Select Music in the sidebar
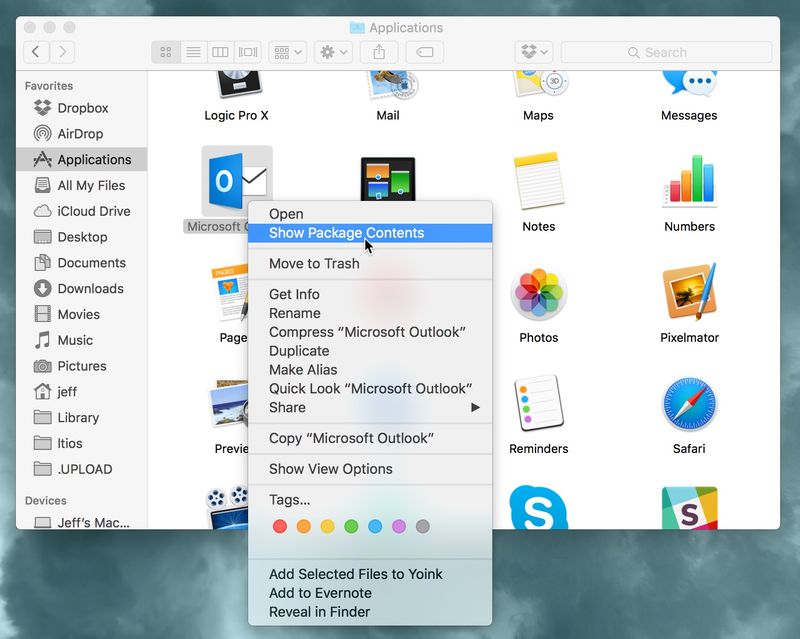This screenshot has width=800, height=639. coord(82,340)
